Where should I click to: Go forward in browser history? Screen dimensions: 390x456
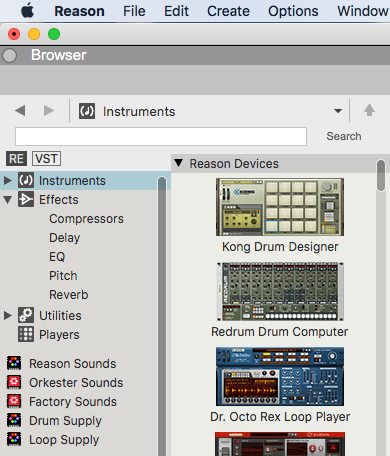pyautogui.click(x=49, y=110)
